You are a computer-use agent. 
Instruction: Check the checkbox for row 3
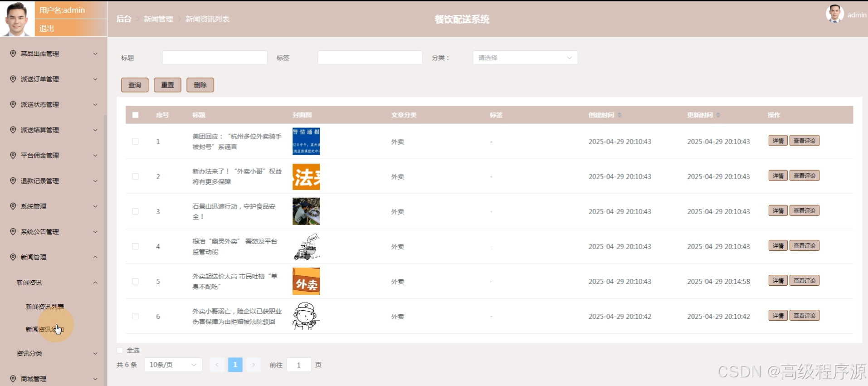click(x=135, y=211)
